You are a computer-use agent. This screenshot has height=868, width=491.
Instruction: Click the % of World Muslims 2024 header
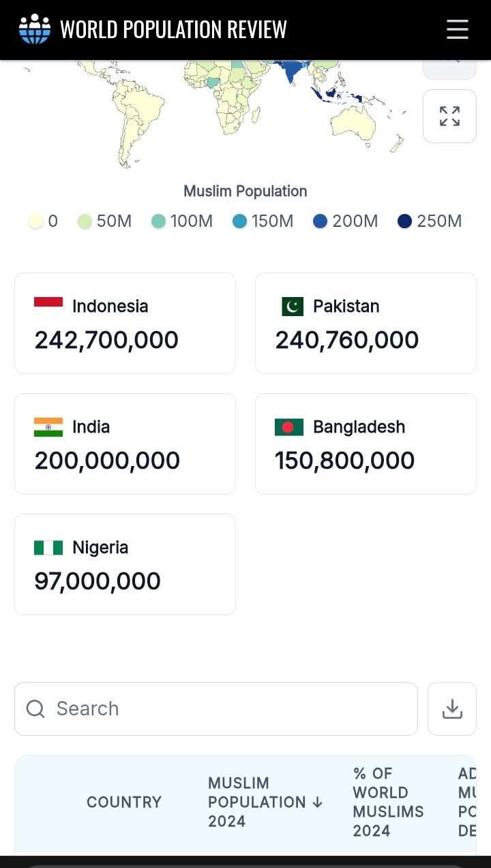388,802
